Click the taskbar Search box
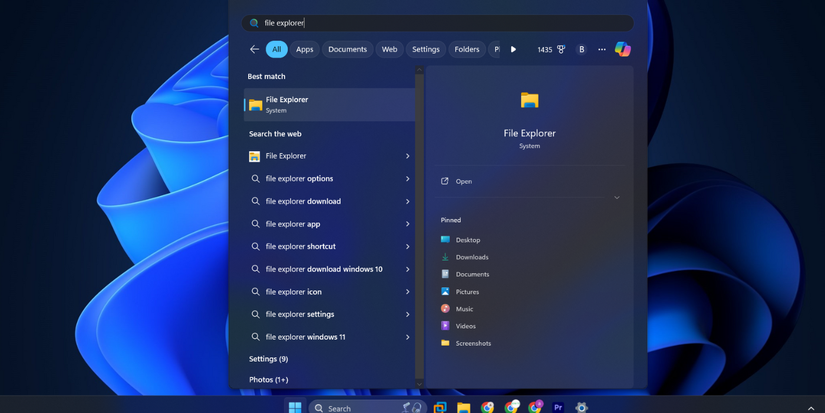 (x=368, y=408)
